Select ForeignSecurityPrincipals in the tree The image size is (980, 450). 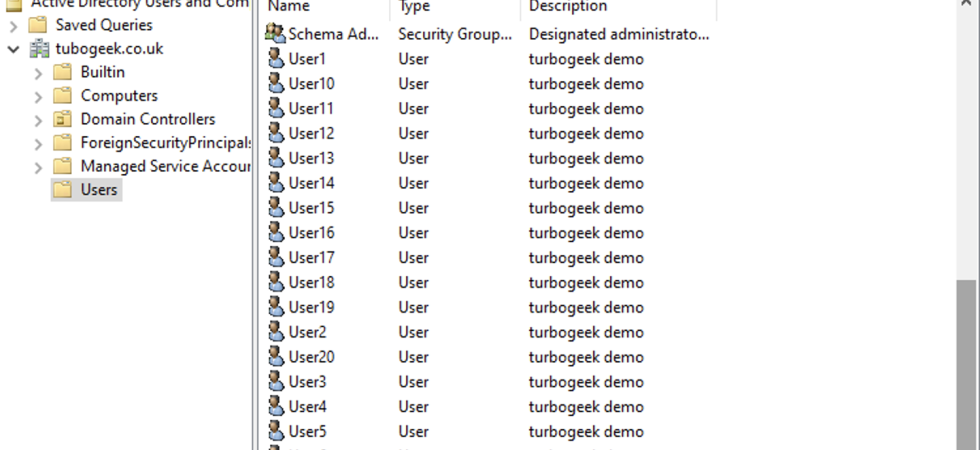[166, 142]
